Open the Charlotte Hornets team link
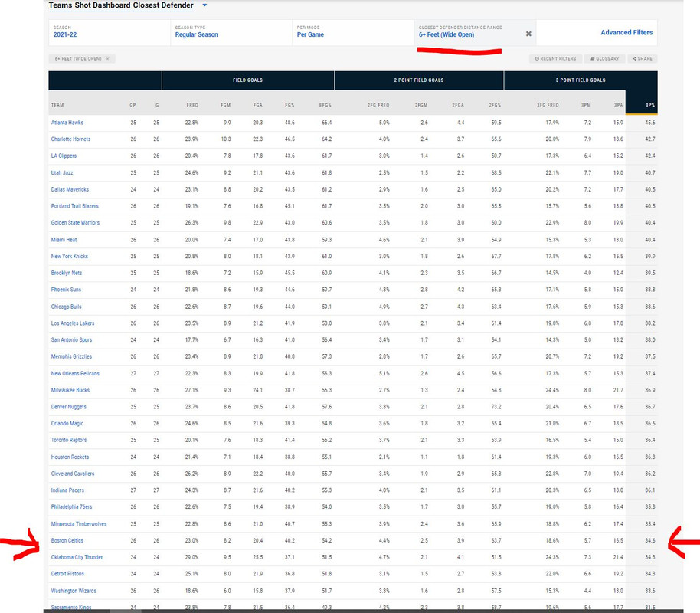Screen dimensions: 700x613 pyautogui.click(x=70, y=139)
